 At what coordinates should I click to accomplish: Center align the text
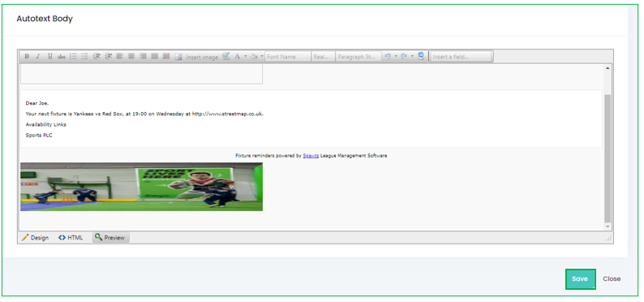coord(131,57)
